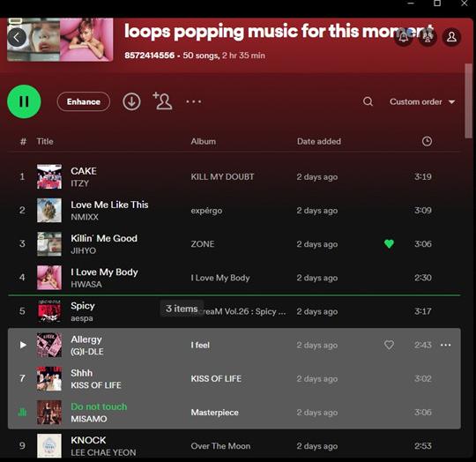Unlike Killin' Me Good green heart
476x462 pixels.
click(x=390, y=243)
